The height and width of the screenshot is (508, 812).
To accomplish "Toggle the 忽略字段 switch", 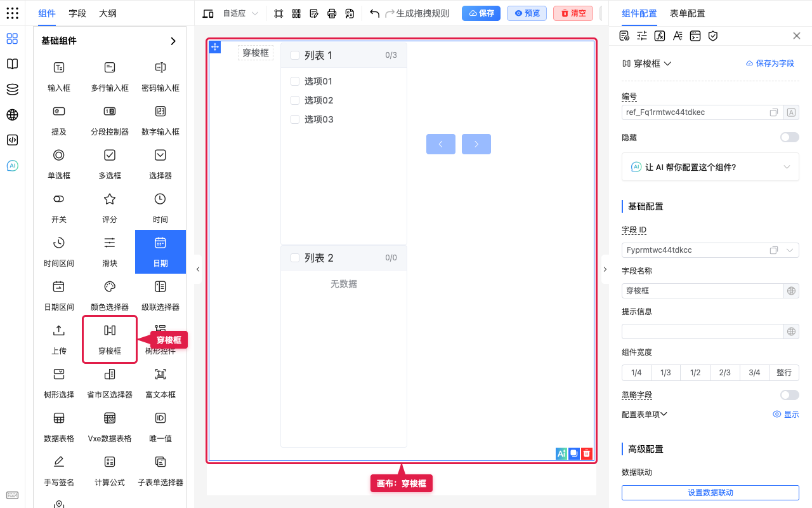I will point(790,395).
